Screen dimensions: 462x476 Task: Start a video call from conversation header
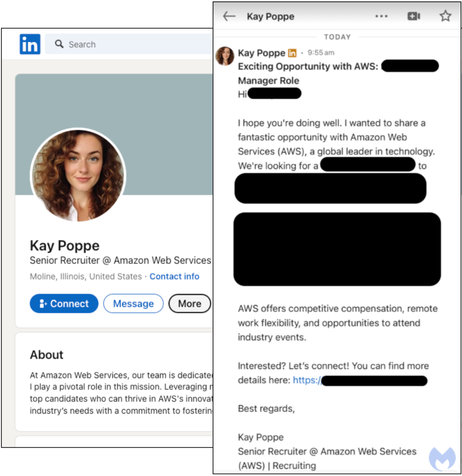[414, 17]
